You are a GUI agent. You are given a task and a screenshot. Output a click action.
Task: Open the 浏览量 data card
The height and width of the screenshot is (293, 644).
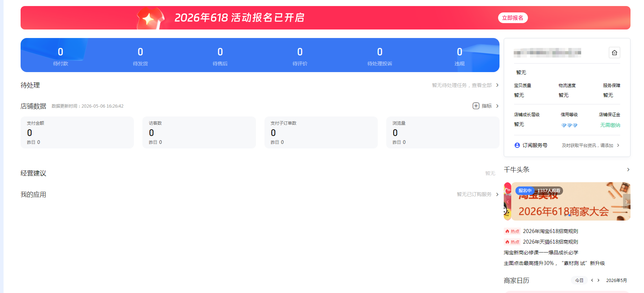(443, 132)
